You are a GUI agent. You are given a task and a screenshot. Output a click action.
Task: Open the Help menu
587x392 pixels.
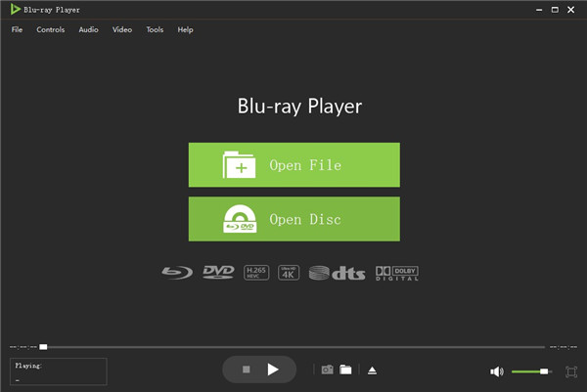pos(185,29)
